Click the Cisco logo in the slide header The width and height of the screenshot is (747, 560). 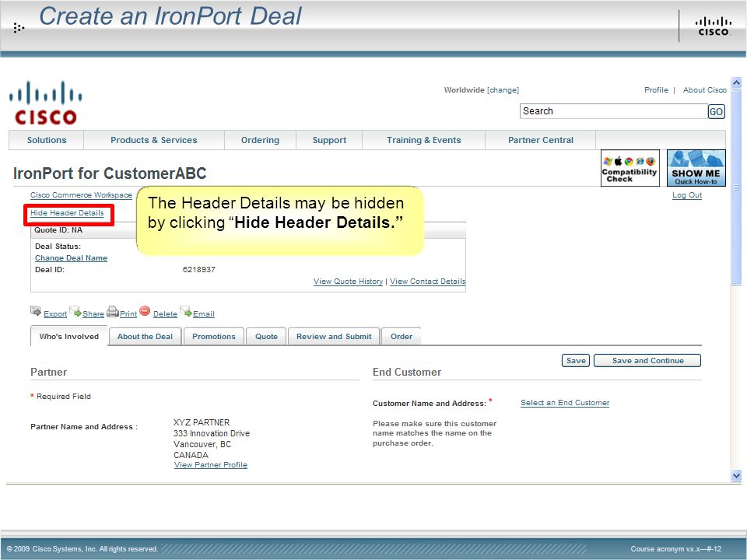click(713, 26)
